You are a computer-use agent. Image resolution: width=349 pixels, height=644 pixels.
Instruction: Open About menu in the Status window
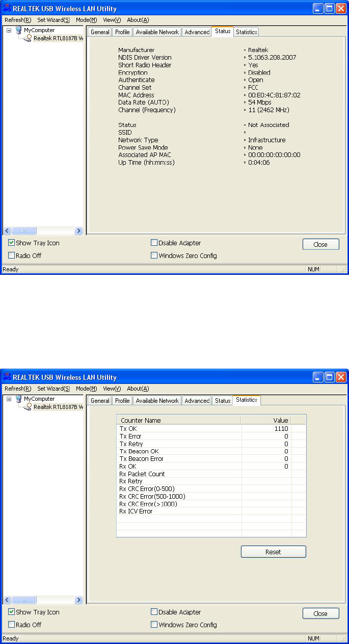(138, 20)
